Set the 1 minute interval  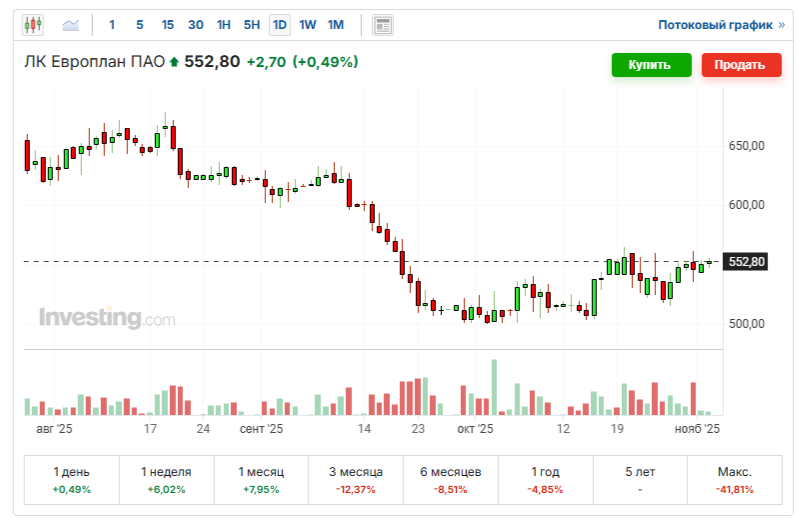[x=112, y=24]
